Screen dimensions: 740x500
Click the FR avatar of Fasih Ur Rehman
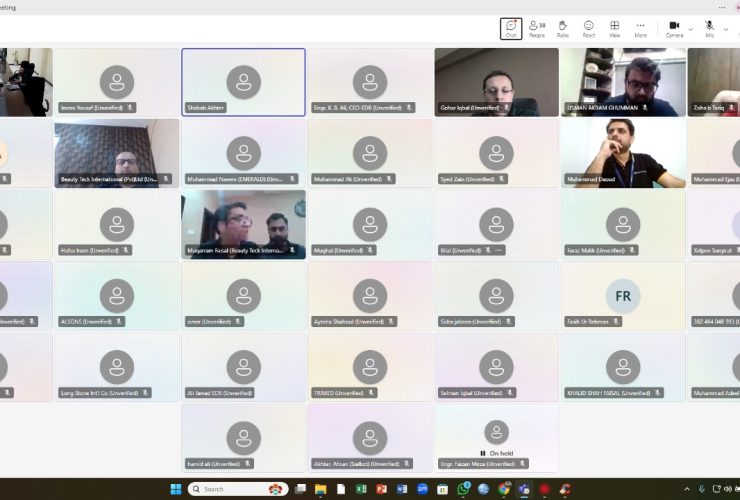623,296
